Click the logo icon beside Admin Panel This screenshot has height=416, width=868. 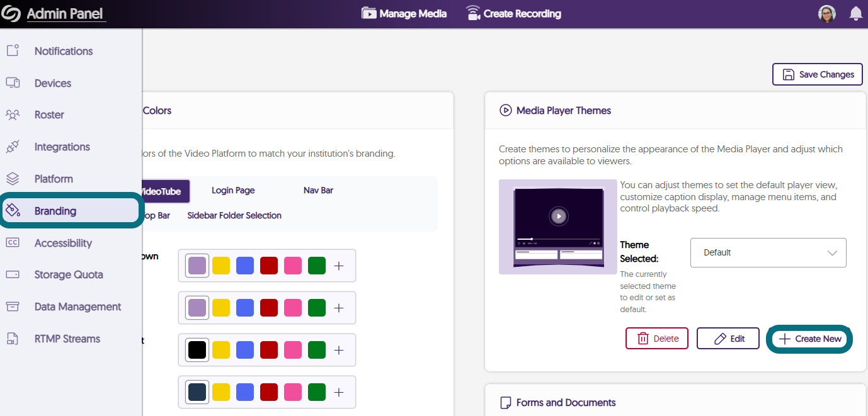[11, 14]
